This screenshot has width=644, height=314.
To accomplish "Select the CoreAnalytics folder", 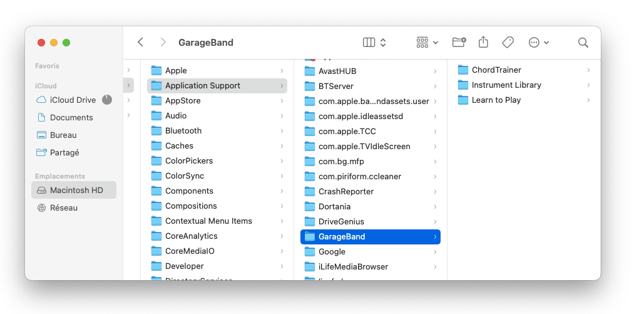I will (217, 236).
